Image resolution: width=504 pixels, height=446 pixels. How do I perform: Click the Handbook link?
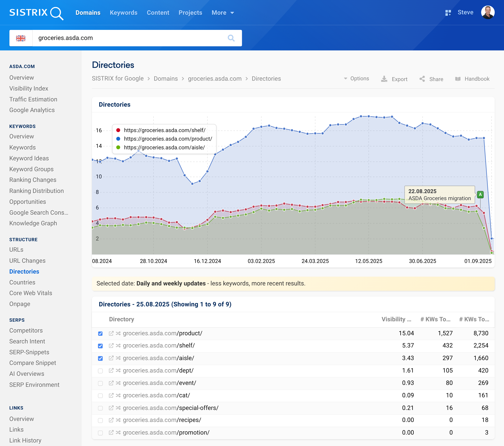pyautogui.click(x=472, y=79)
